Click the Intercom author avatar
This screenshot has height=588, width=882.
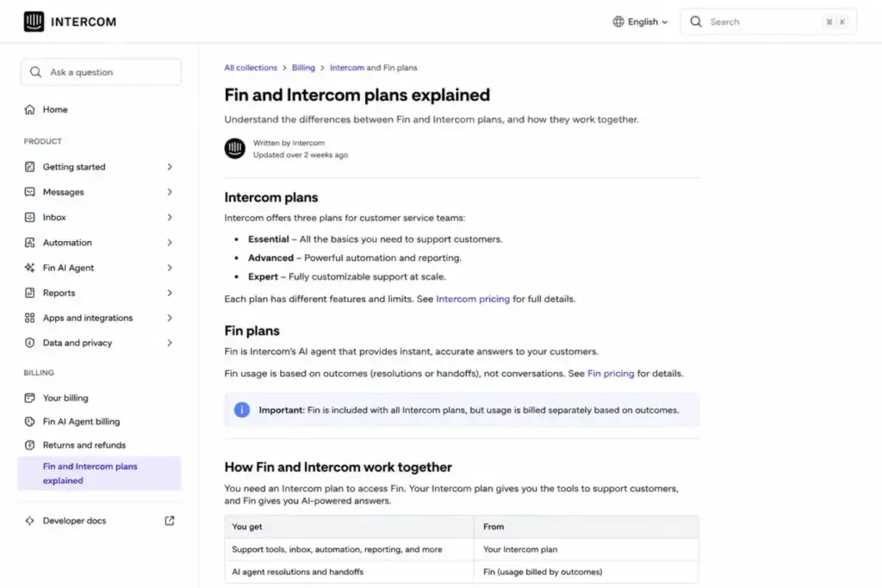234,148
